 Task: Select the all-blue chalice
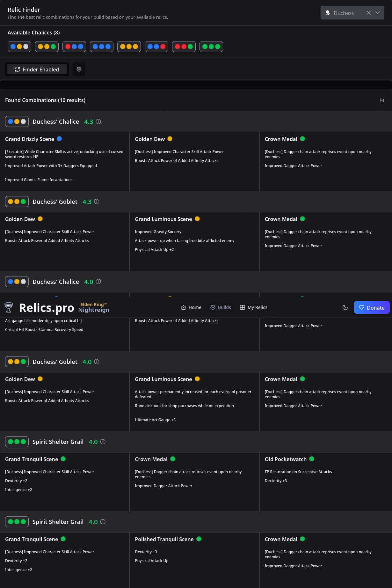(x=102, y=47)
